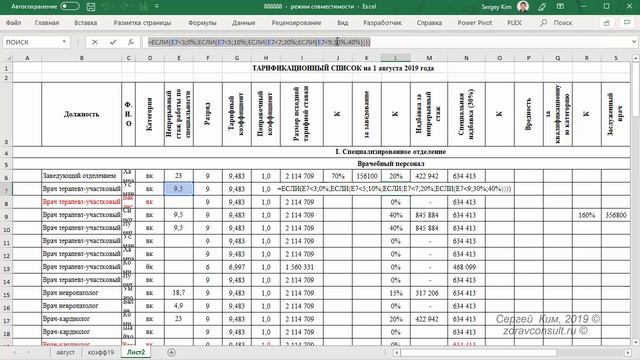The width and height of the screenshot is (640, 360).
Task: Open the Данные tab
Action: (244, 23)
